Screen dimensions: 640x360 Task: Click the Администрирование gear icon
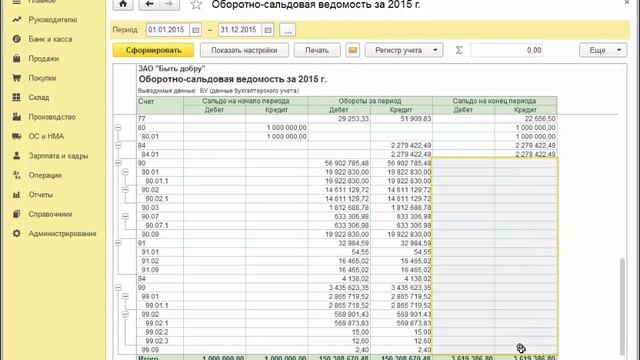pyautogui.click(x=16, y=233)
